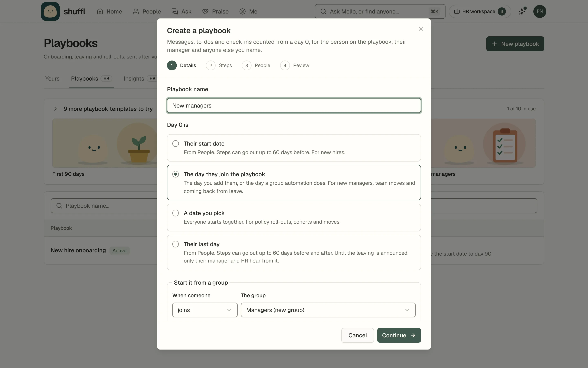The width and height of the screenshot is (588, 368).
Task: Click the briefcase icon in HR workspace
Action: click(x=457, y=11)
